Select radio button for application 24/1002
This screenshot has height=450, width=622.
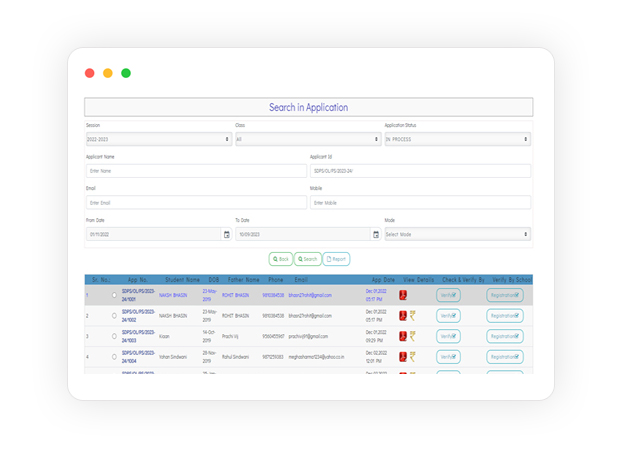point(114,316)
